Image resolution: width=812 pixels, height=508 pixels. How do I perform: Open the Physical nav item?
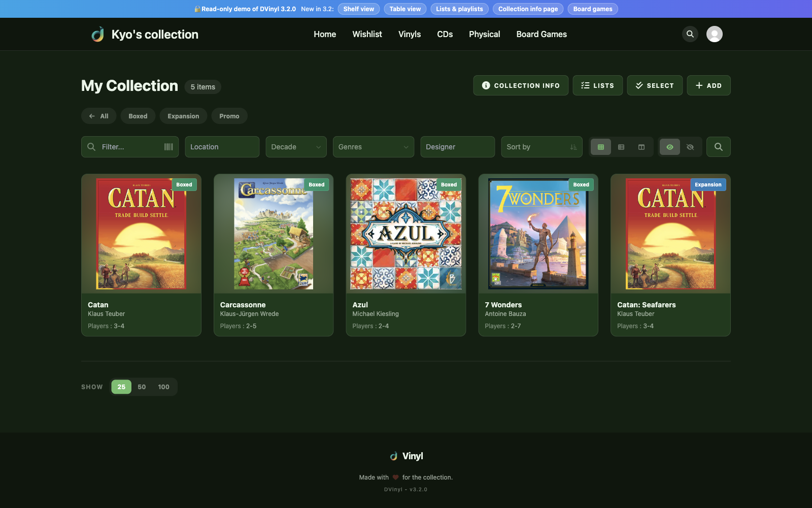pyautogui.click(x=485, y=34)
